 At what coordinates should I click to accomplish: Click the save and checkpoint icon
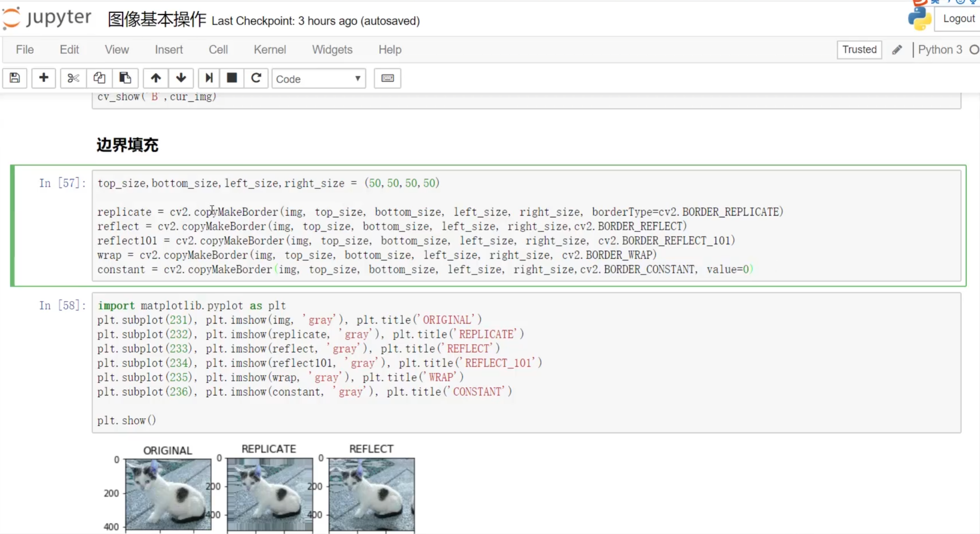coord(15,78)
